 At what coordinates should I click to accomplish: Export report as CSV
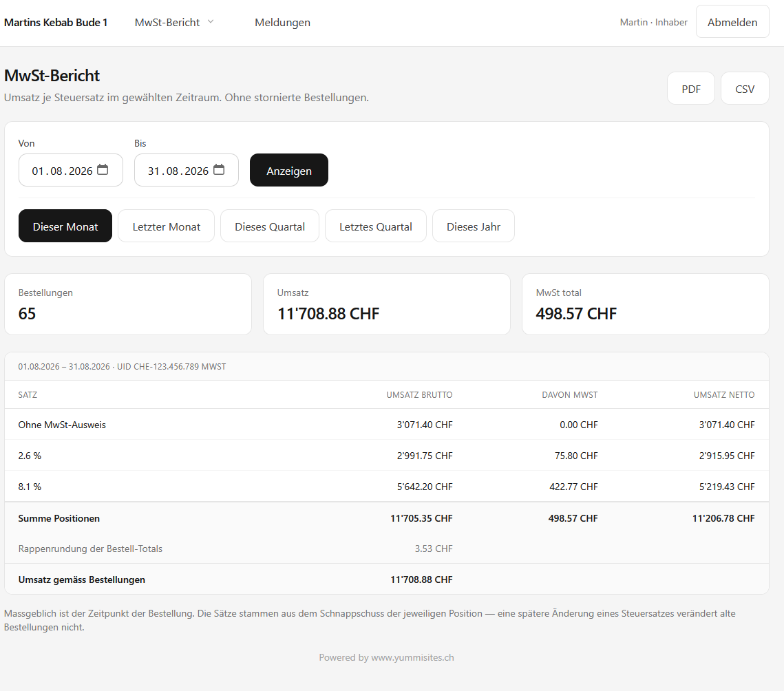tap(745, 89)
